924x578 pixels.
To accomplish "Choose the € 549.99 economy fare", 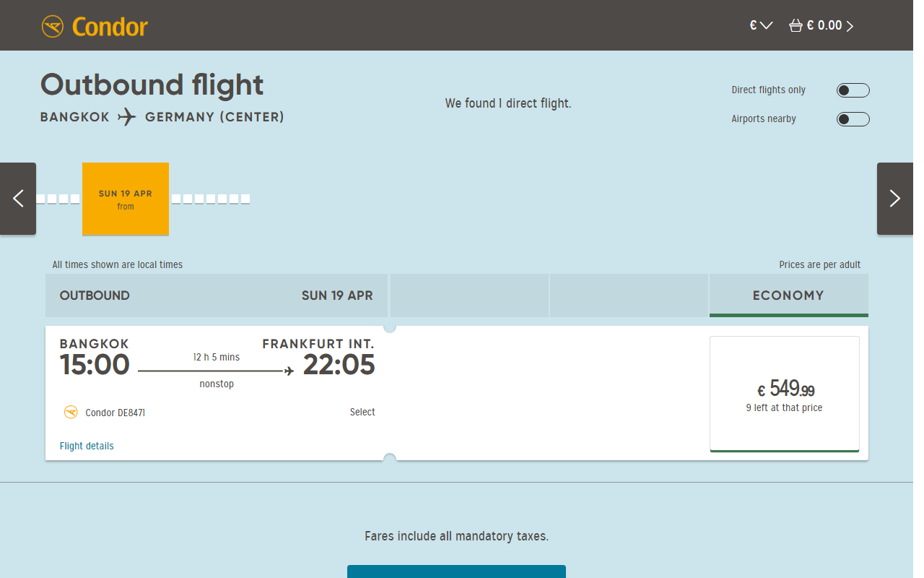I will coord(785,394).
